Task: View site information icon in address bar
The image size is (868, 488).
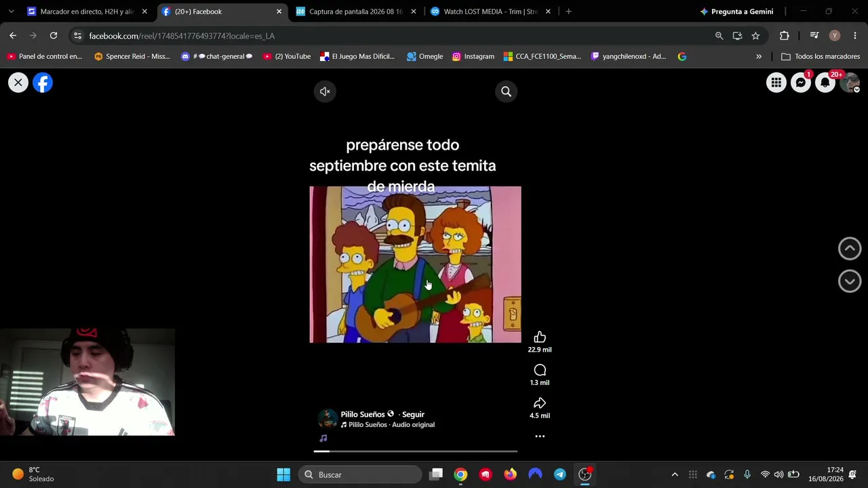Action: coord(77,36)
